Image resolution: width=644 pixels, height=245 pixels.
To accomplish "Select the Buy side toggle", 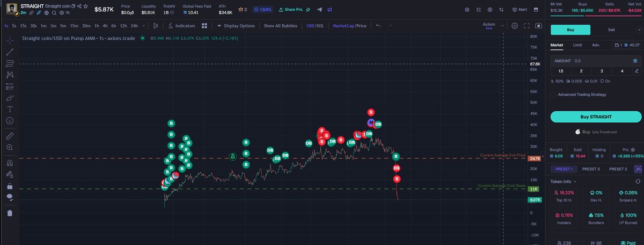I will click(x=570, y=30).
